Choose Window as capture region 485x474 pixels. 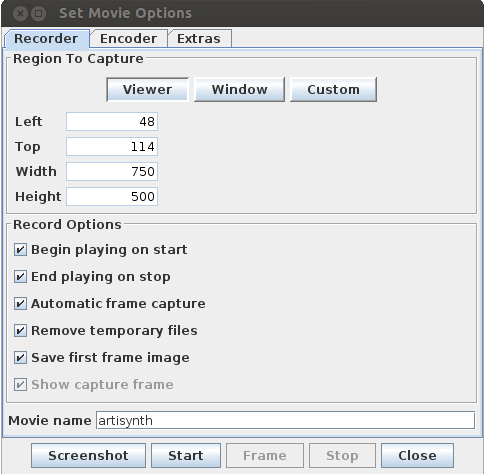239,89
